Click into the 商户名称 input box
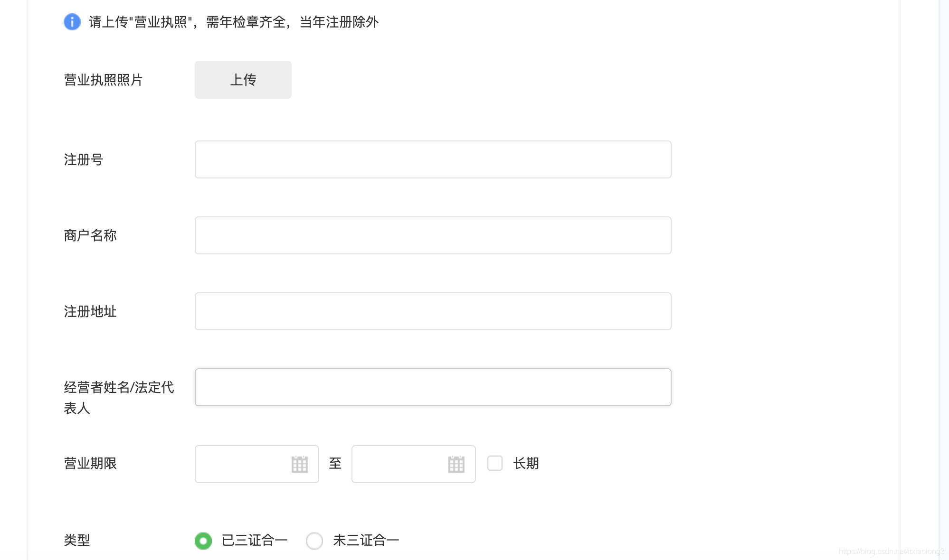Viewport: 949px width, 560px height. pyautogui.click(x=433, y=235)
